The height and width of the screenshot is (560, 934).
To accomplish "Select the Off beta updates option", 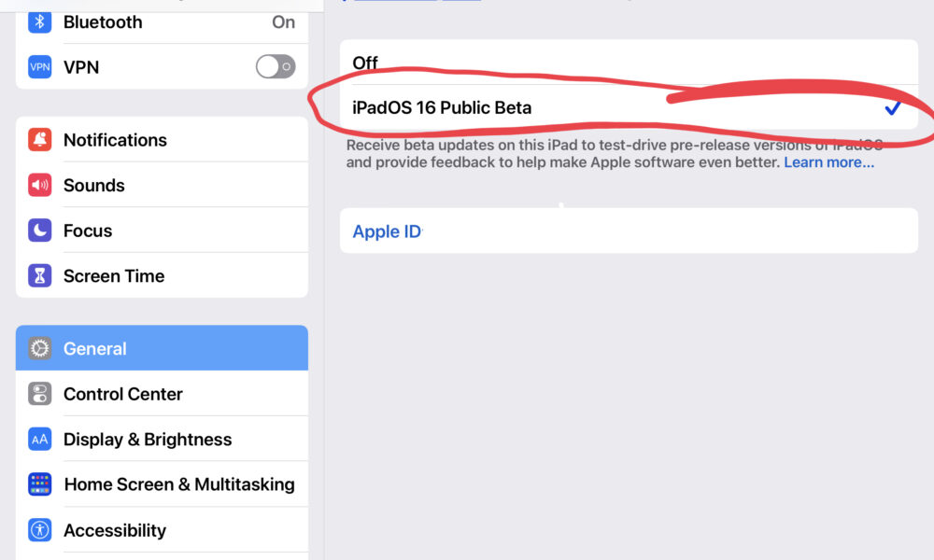I will (629, 62).
